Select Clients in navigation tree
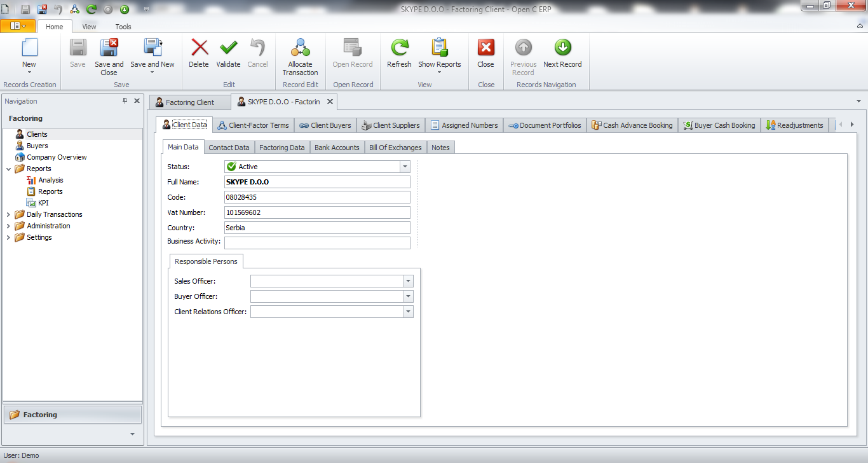 [37, 134]
